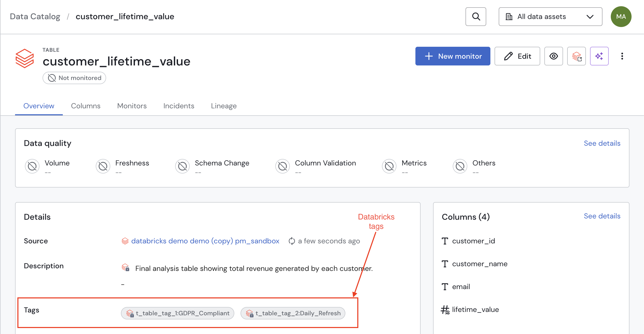The height and width of the screenshot is (334, 644).
Task: Open the AI sparkle assistant button
Action: click(599, 56)
